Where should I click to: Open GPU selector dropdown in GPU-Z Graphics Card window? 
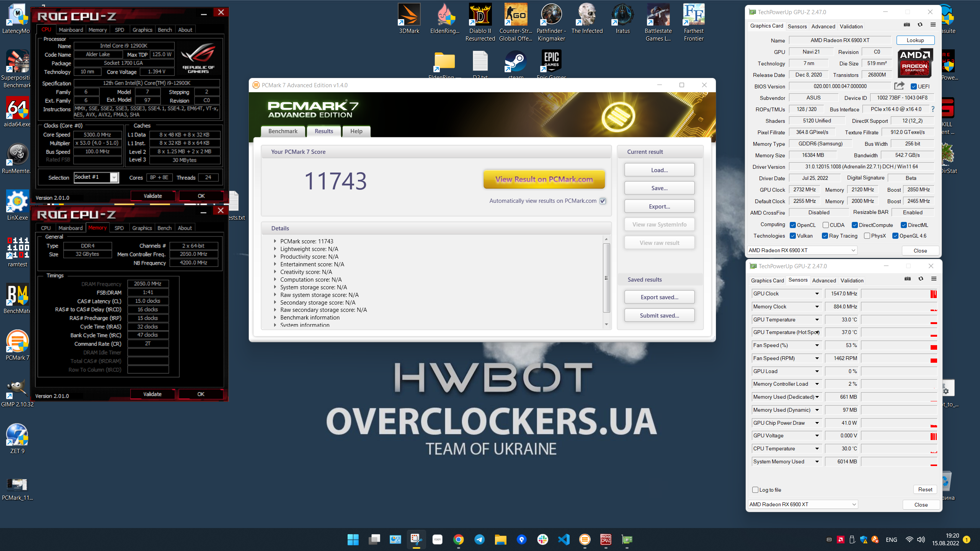(x=802, y=250)
